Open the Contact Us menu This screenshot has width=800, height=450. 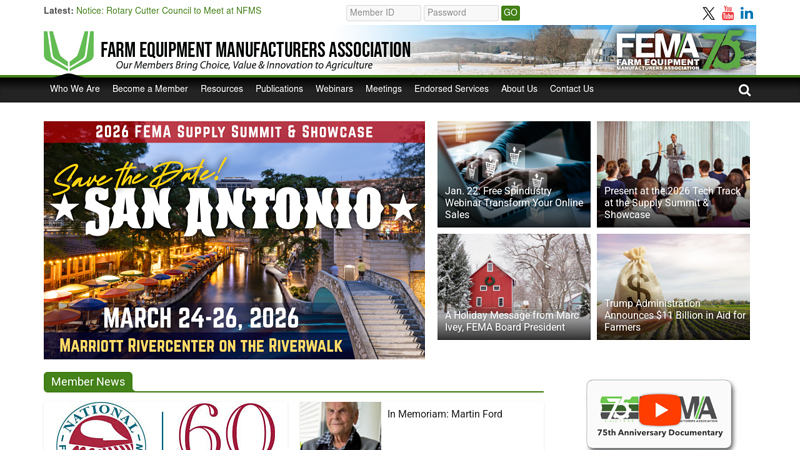[571, 89]
